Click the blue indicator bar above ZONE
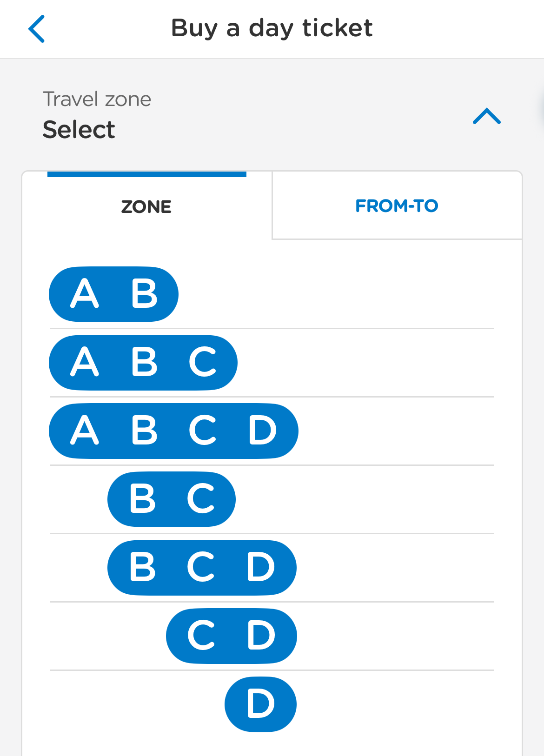This screenshot has width=544, height=756. 147,174
